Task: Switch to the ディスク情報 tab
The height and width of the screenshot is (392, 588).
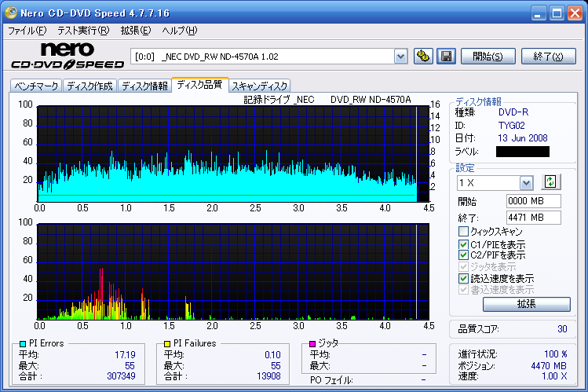Action: tap(144, 86)
